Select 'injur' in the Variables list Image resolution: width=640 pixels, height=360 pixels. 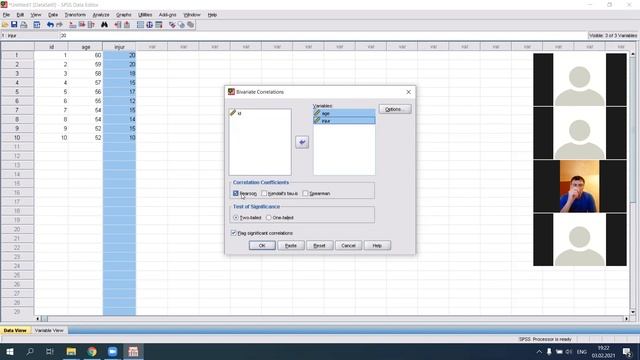click(x=344, y=121)
